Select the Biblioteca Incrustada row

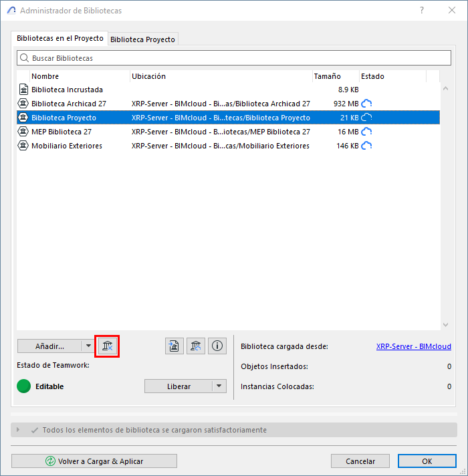228,90
